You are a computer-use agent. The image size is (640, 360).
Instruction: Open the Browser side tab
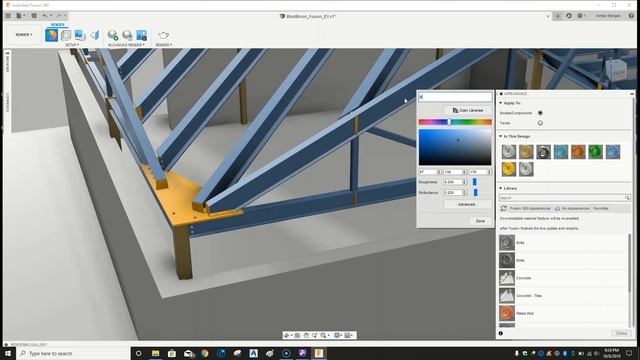(x=7, y=62)
